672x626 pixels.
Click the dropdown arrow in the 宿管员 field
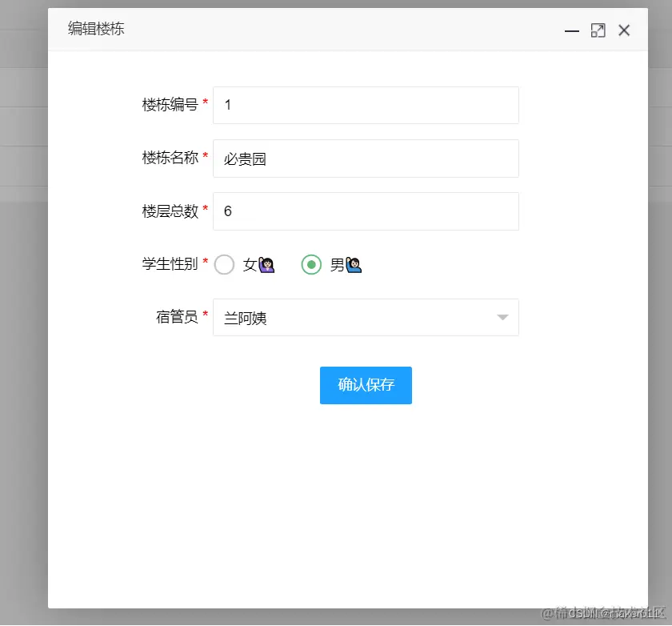[x=502, y=317]
